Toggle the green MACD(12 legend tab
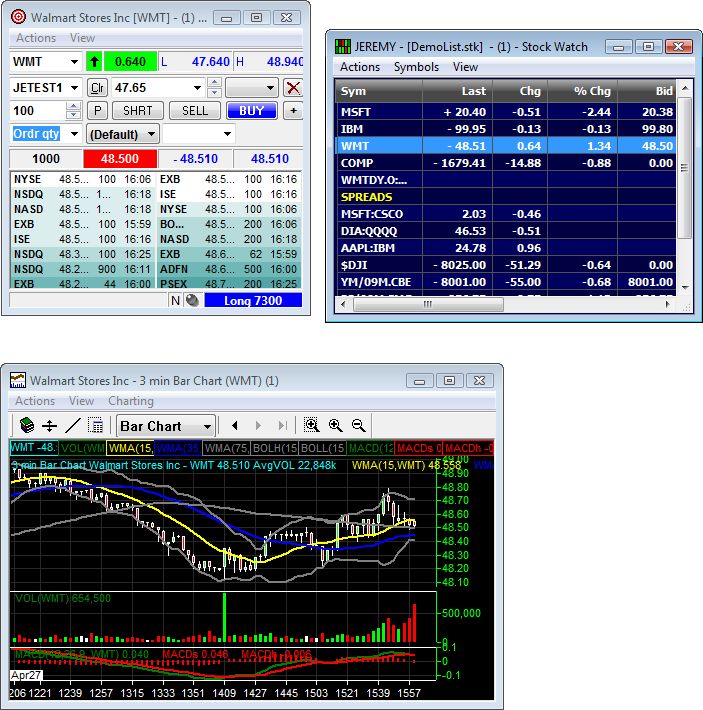The width and height of the screenshot is (703, 710). pyautogui.click(x=370, y=448)
